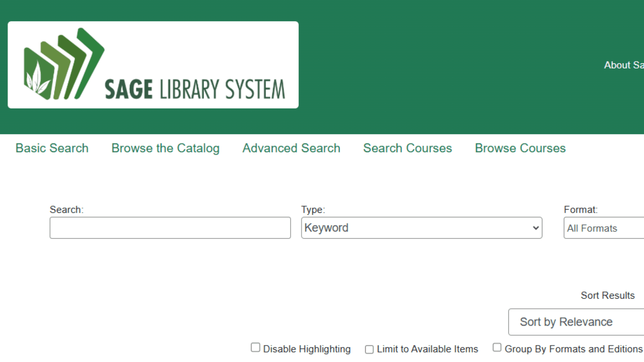Expand the All Formats dropdown
Screen dimensions: 644x362
click(x=604, y=228)
